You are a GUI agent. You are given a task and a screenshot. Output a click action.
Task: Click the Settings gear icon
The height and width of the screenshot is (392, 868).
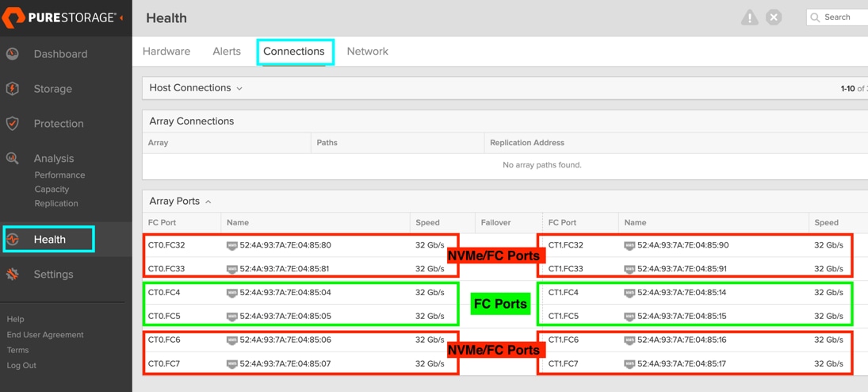pyautogui.click(x=13, y=275)
